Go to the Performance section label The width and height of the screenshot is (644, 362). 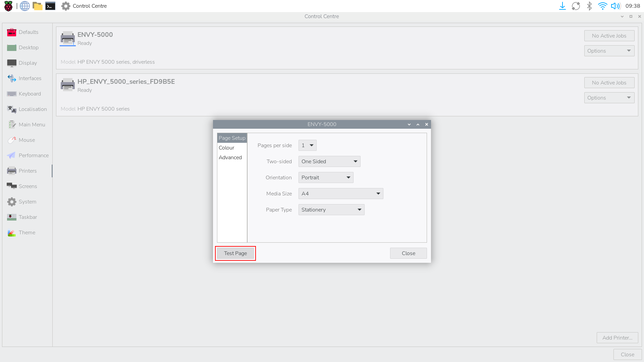(x=34, y=156)
